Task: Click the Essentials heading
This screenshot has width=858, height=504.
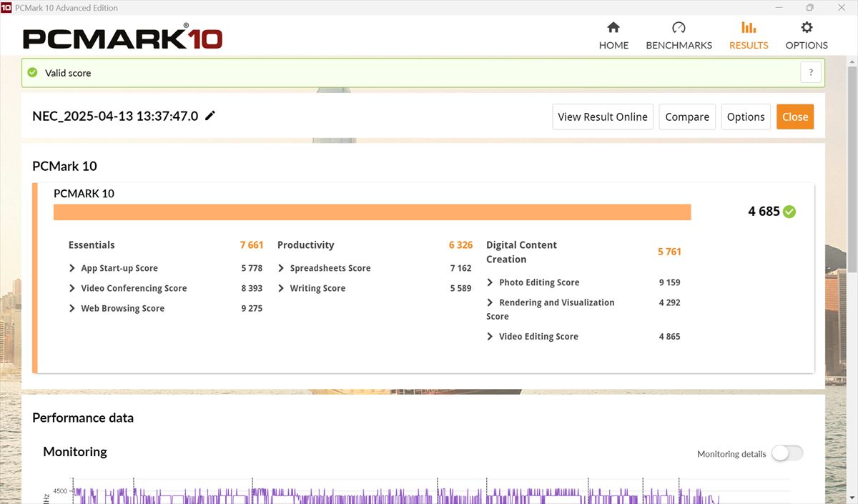Action: (92, 244)
